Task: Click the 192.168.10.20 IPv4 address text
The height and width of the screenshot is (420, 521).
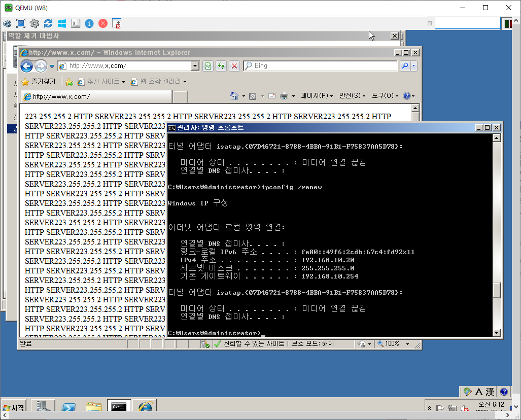Action: click(328, 260)
